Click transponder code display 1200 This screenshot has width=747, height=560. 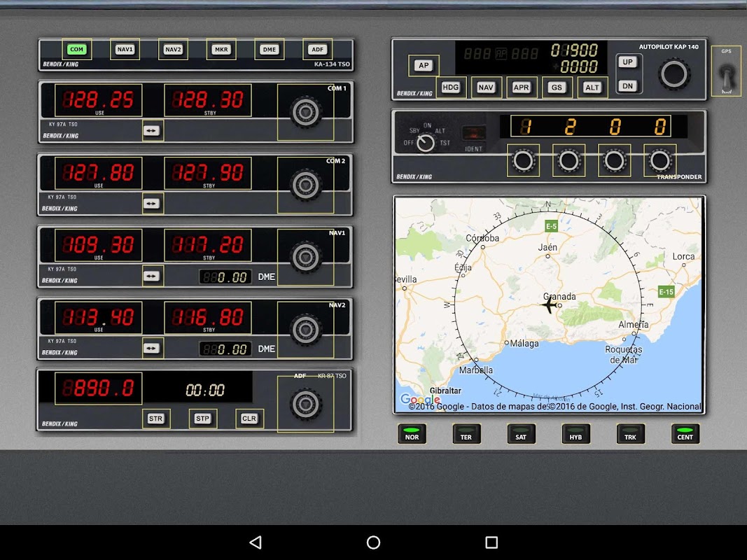(591, 127)
